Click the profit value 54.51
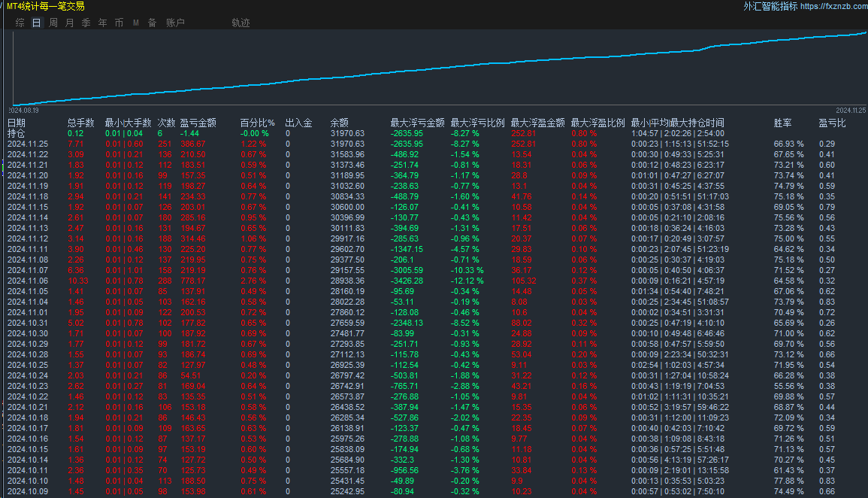 [x=190, y=375]
